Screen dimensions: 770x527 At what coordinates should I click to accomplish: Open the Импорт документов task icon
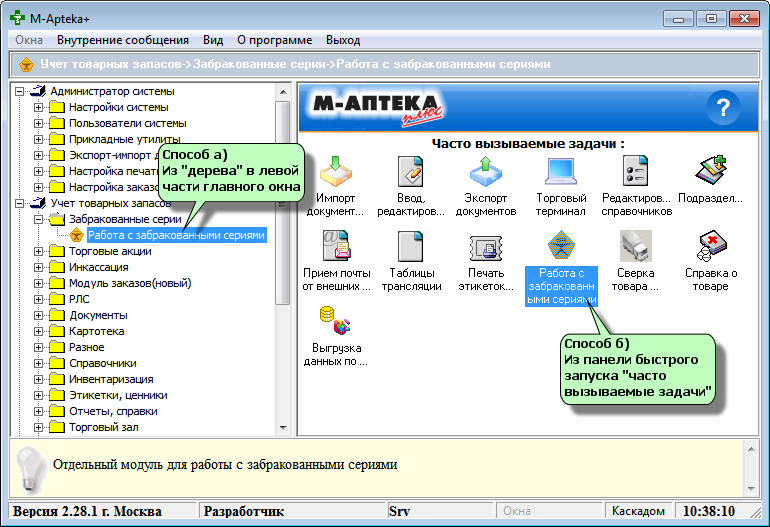click(335, 173)
